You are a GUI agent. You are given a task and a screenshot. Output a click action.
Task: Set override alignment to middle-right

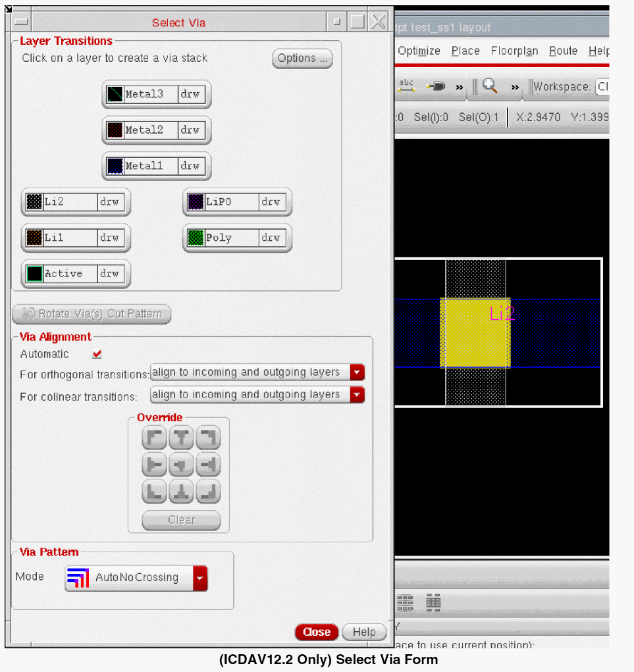tap(208, 465)
